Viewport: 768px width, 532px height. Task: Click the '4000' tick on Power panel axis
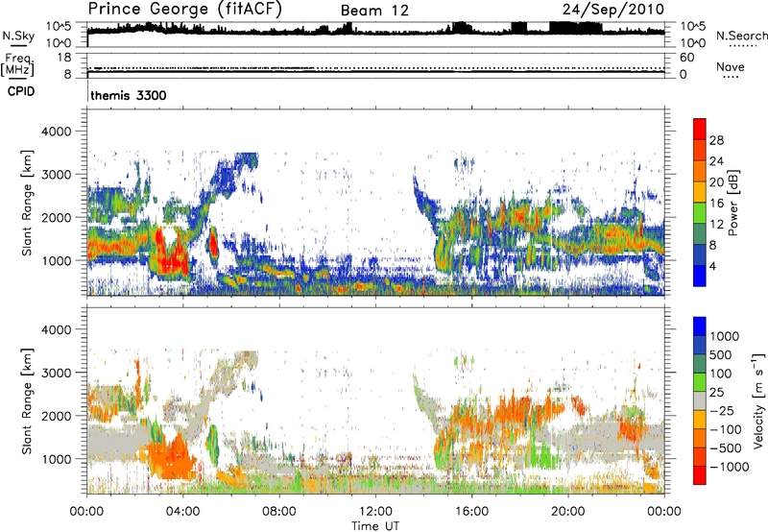56,132
